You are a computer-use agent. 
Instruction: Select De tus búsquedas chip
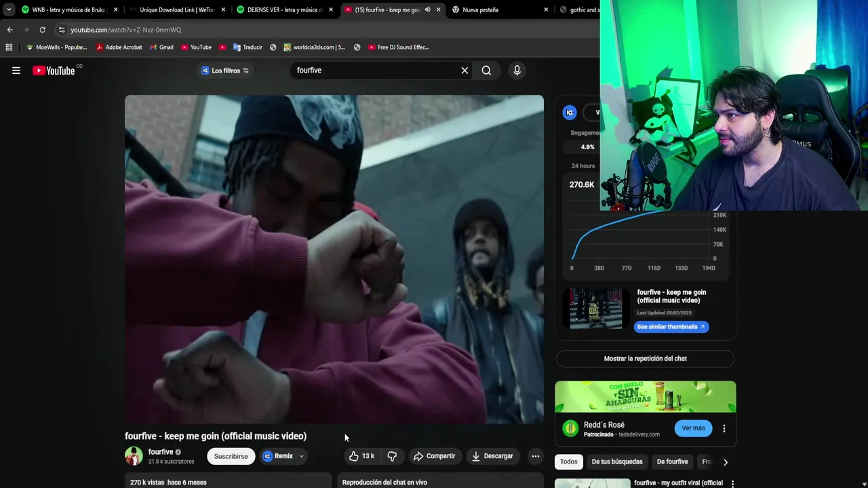pyautogui.click(x=617, y=462)
